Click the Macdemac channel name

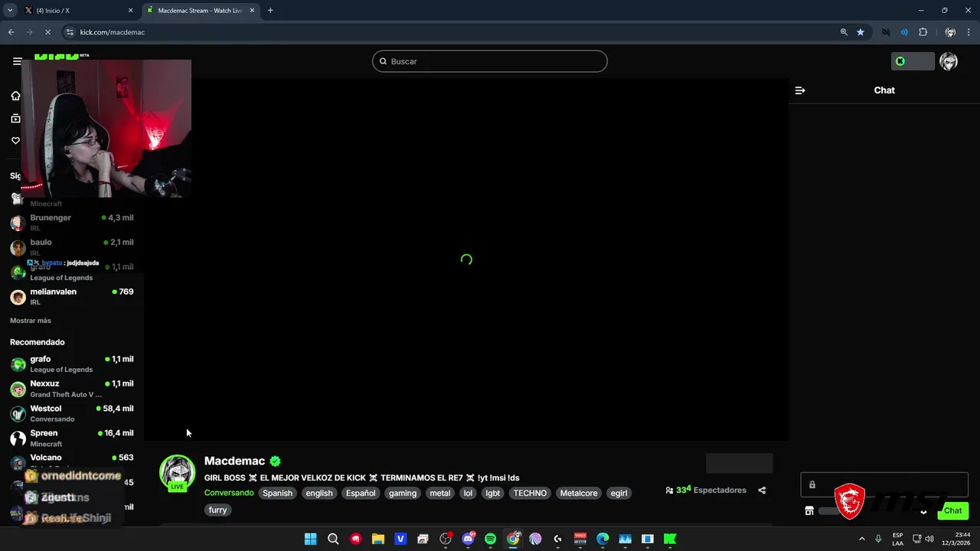pos(234,461)
